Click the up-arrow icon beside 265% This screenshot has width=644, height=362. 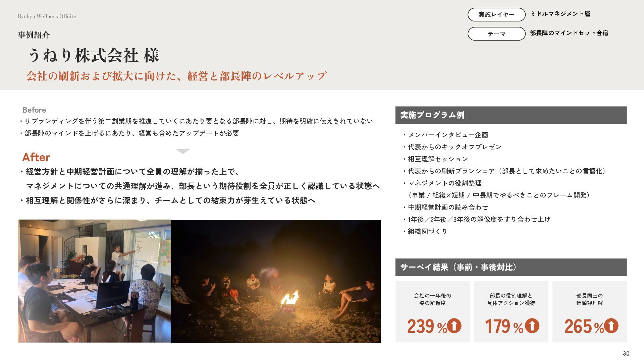pos(611,325)
